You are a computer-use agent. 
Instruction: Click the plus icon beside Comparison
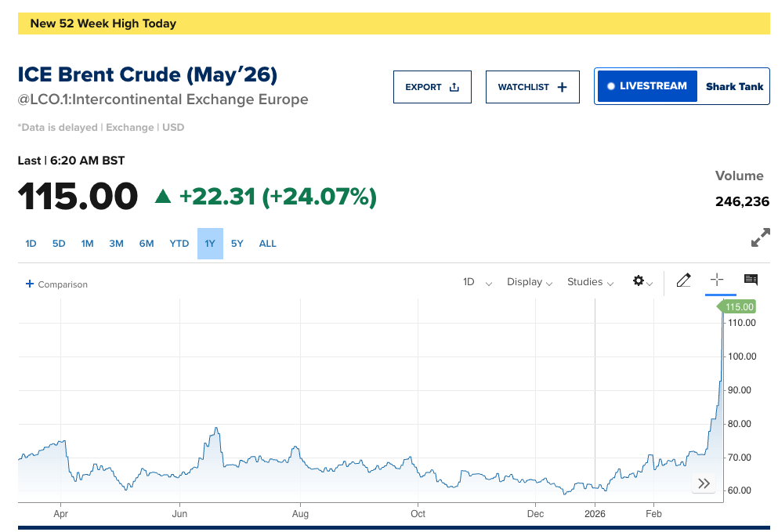[x=30, y=284]
